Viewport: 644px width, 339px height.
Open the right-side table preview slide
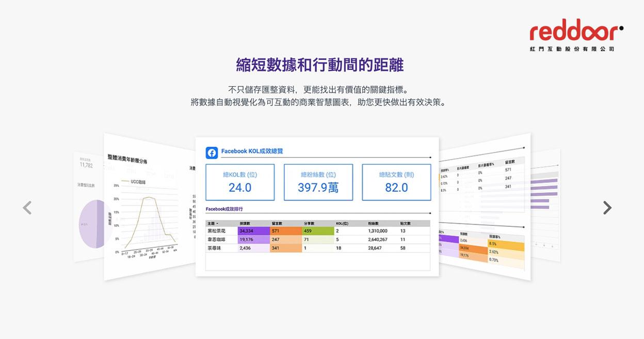pos(482,207)
